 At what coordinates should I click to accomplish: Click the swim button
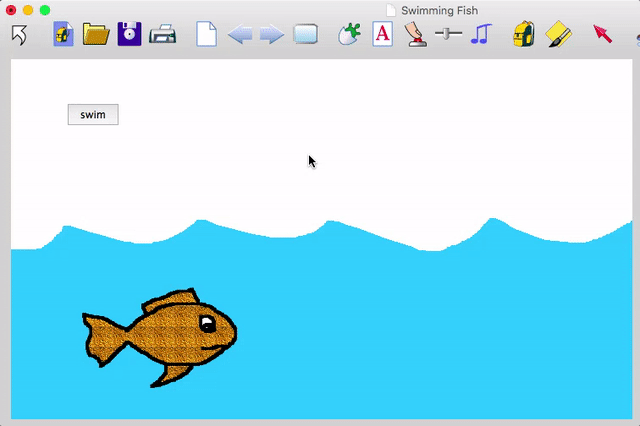(93, 115)
